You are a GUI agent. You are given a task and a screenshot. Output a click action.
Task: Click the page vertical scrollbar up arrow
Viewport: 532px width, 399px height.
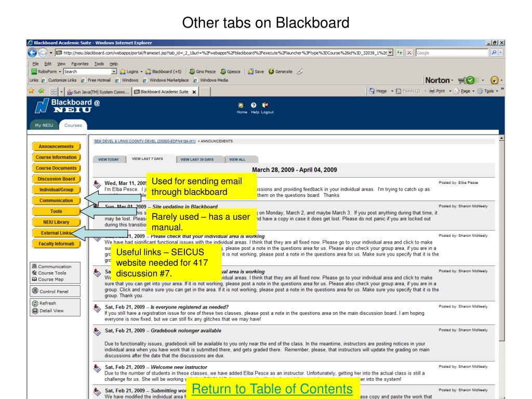[x=501, y=138]
